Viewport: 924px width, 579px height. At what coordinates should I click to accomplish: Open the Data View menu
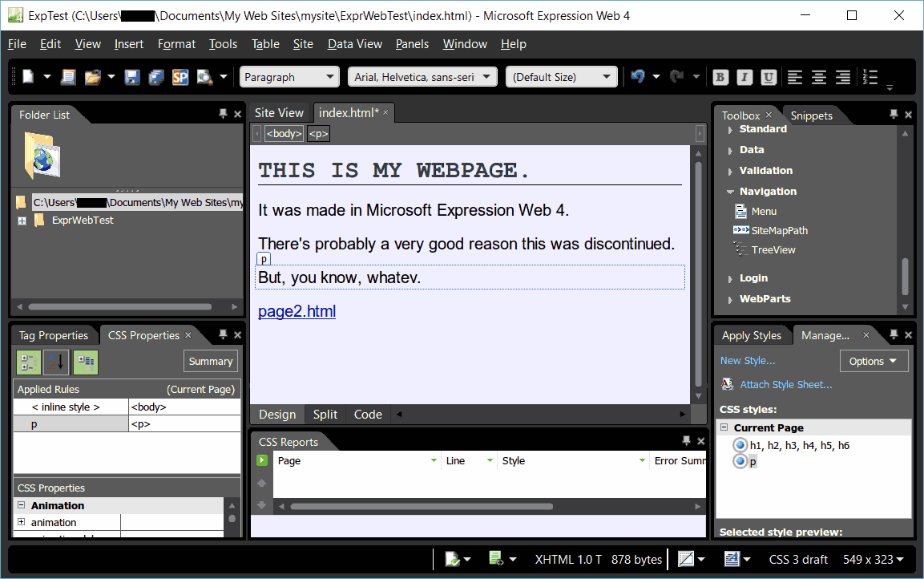point(355,44)
